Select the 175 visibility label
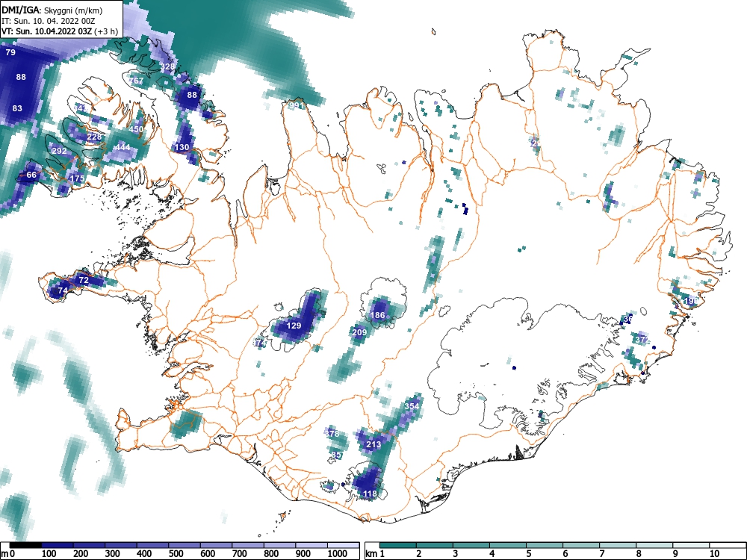 click(x=77, y=178)
